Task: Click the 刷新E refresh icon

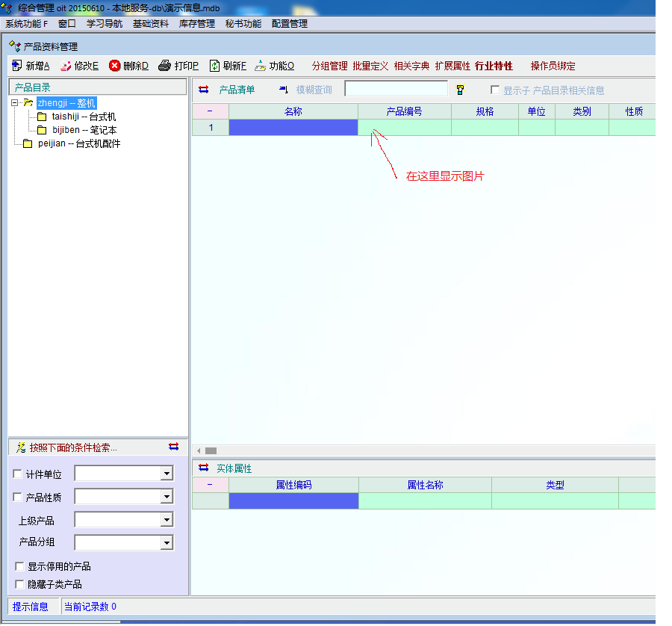Action: 214,66
